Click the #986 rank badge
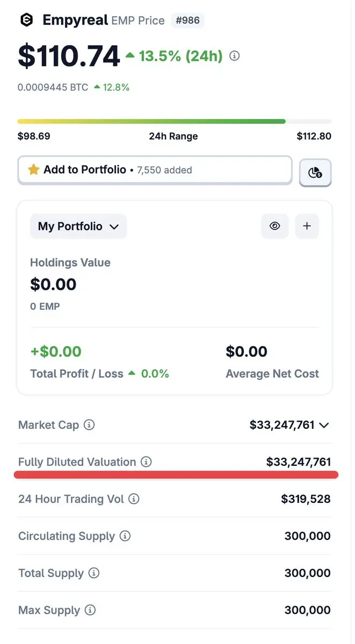The image size is (355, 644). (x=187, y=21)
